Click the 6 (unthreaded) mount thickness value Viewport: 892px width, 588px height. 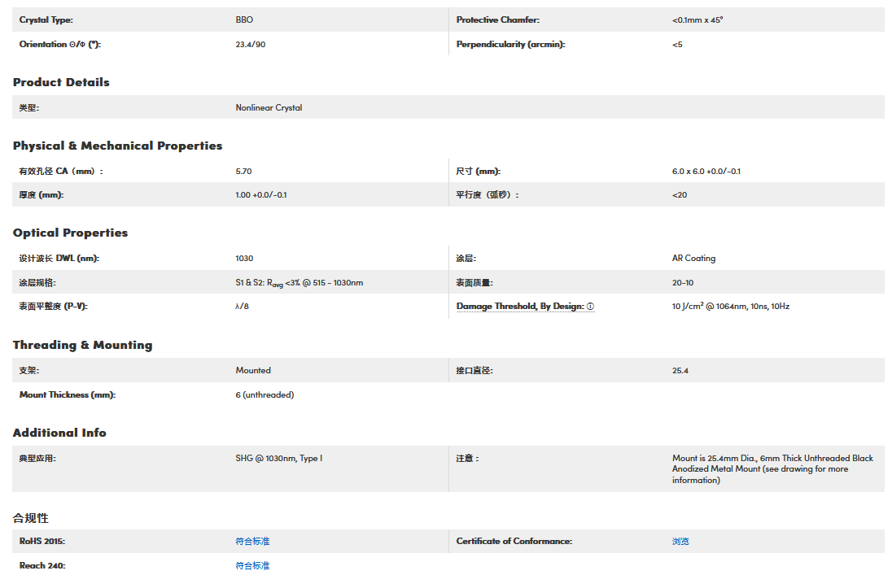(265, 395)
